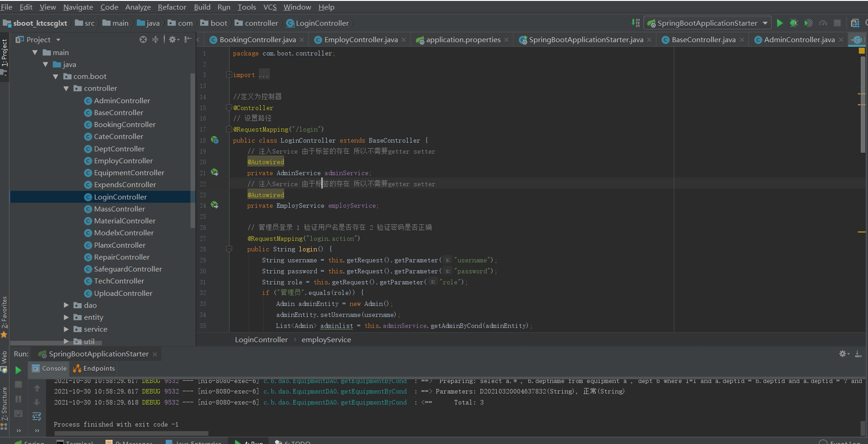Hide the Project tool window
Viewport: 868px width, 444px height.
[x=188, y=39]
